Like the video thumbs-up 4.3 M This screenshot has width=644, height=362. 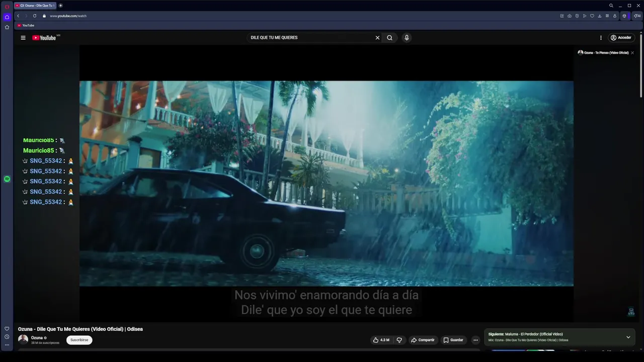pos(381,340)
